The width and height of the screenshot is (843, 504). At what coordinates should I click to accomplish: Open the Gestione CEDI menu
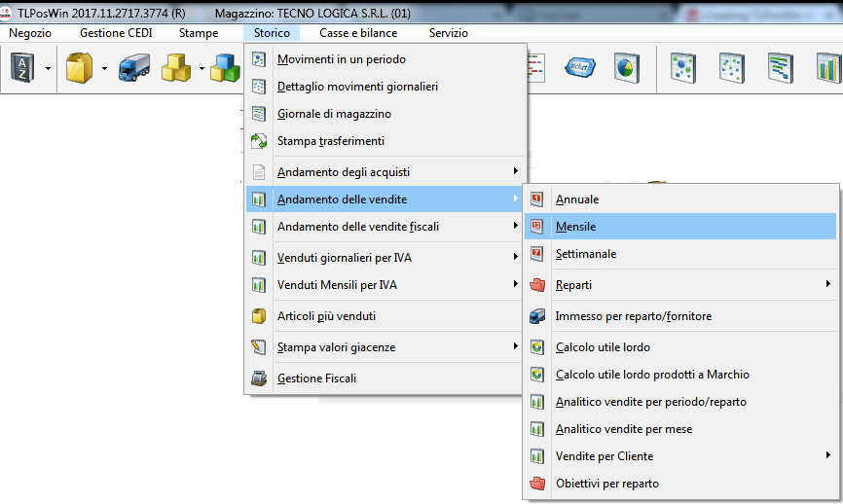115,33
